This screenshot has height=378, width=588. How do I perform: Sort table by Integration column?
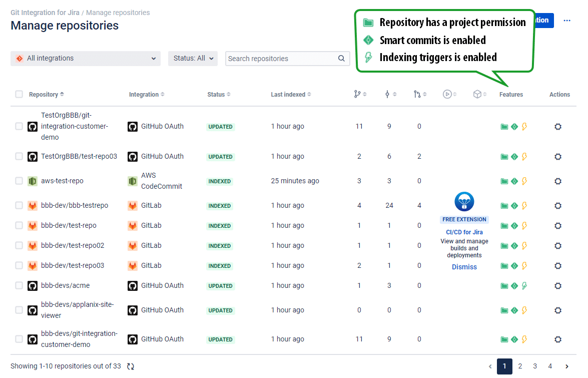pos(147,95)
